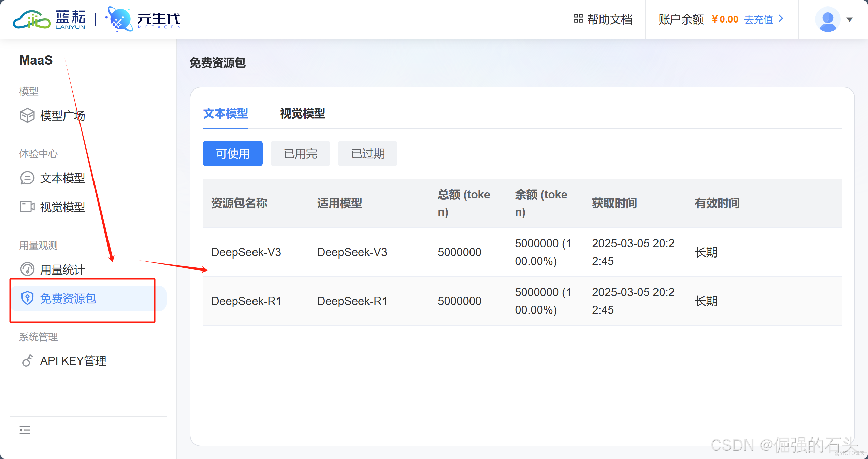This screenshot has width=868, height=459.
Task: Click the API KEY management key icon
Action: click(27, 361)
